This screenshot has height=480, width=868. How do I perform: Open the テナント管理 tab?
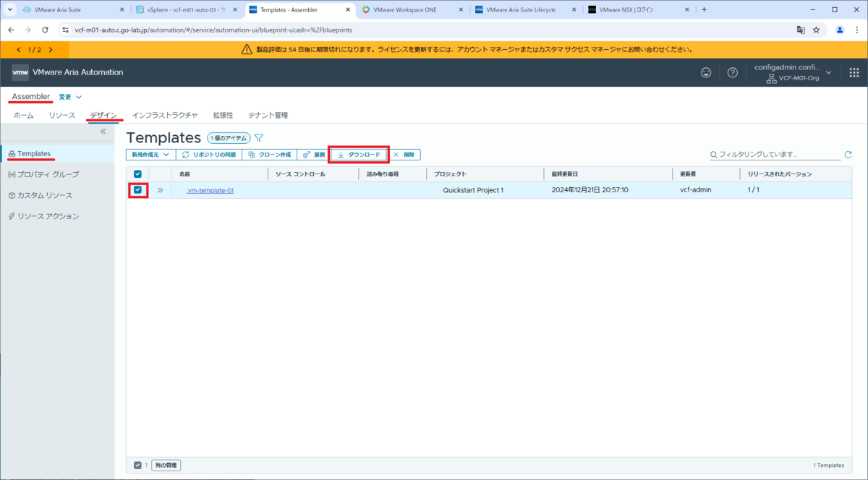268,115
